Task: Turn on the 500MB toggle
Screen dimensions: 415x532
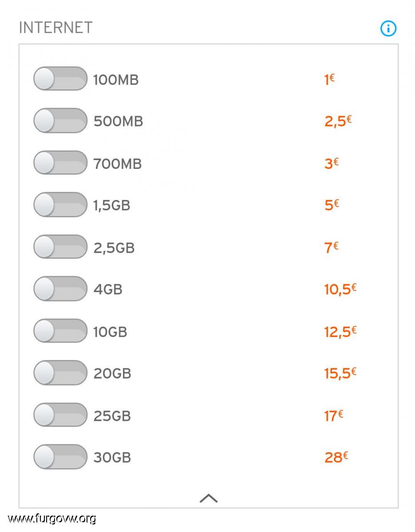Action: point(60,121)
